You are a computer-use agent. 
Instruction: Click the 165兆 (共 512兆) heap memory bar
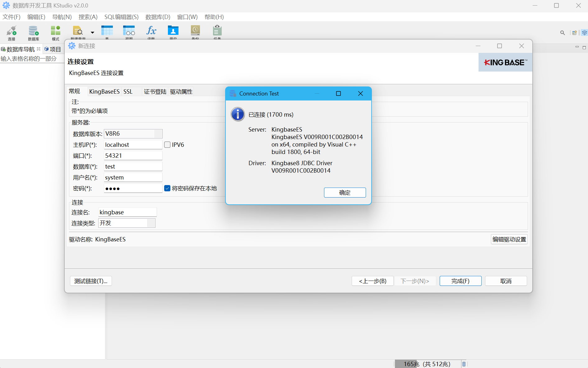pos(427,364)
